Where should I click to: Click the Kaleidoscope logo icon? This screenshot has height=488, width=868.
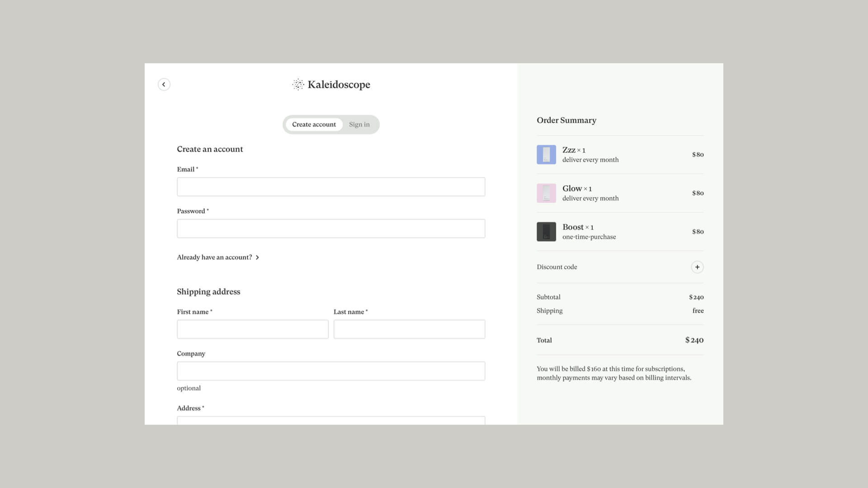pos(298,84)
